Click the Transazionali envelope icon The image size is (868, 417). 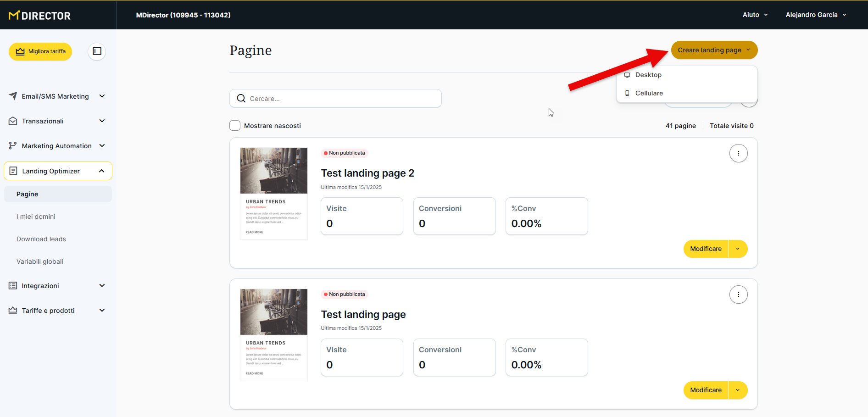click(13, 121)
